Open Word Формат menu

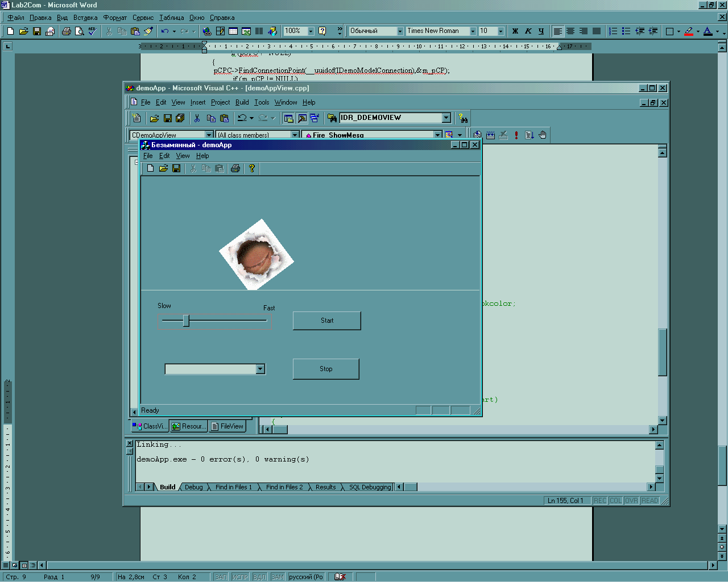click(115, 18)
